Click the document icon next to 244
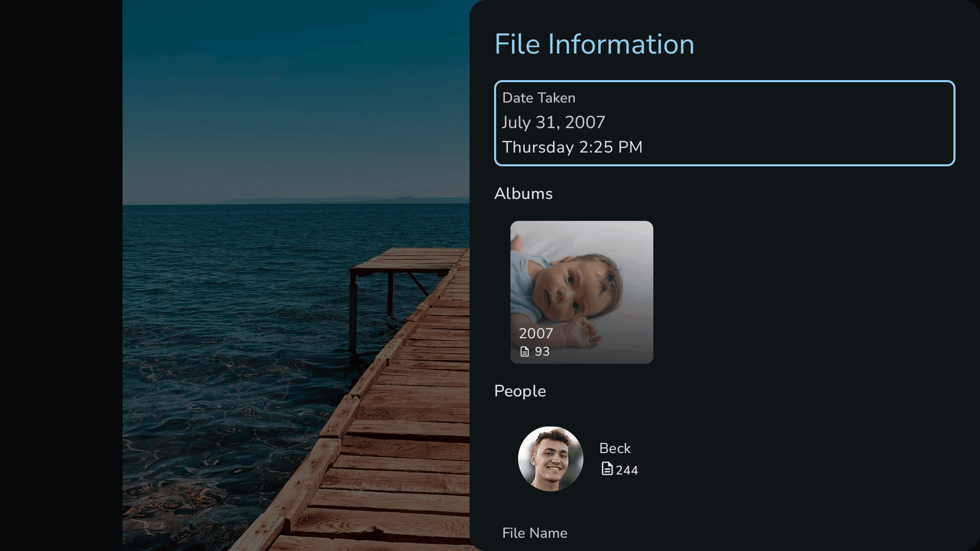Screen dimensions: 980x551 pos(607,469)
